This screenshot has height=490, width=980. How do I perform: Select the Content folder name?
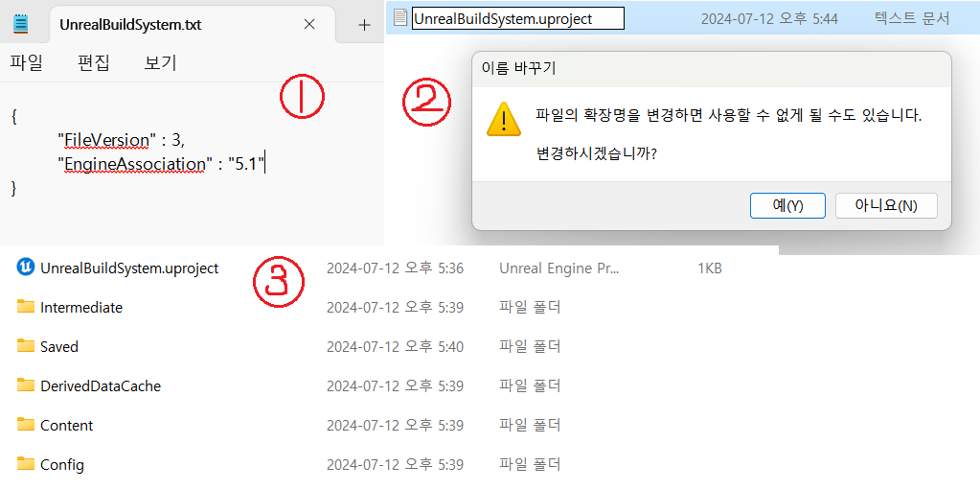[x=66, y=426]
